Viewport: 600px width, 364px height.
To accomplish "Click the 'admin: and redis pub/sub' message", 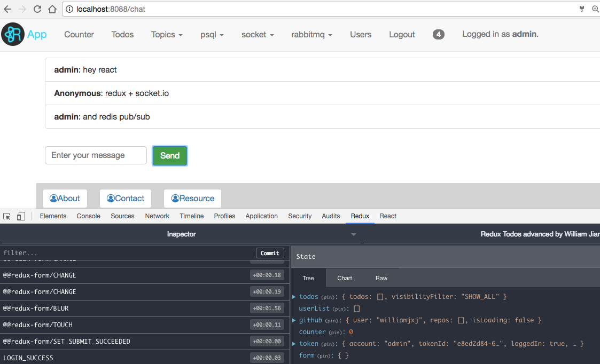I will [323, 116].
